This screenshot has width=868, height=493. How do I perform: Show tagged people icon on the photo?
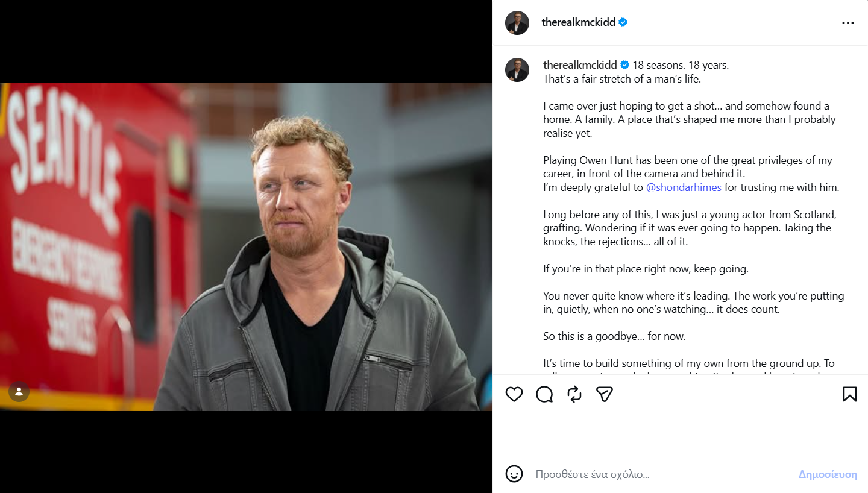(19, 391)
